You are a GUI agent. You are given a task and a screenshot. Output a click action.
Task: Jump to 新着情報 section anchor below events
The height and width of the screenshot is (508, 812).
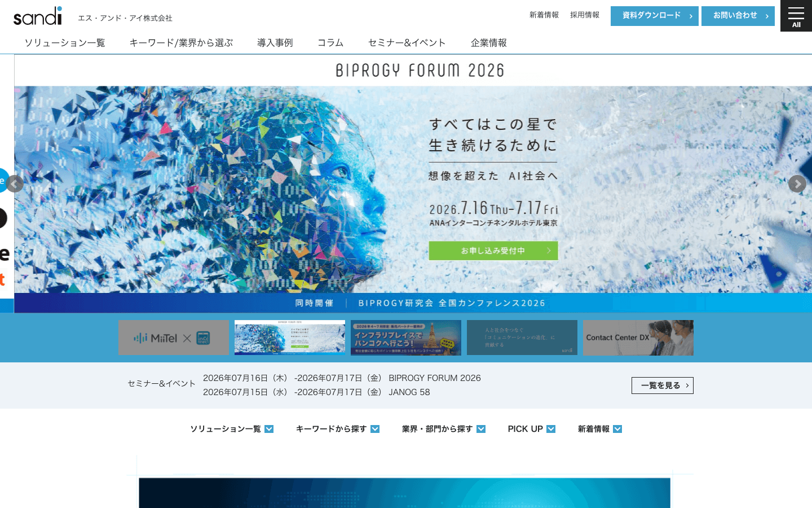(x=600, y=429)
